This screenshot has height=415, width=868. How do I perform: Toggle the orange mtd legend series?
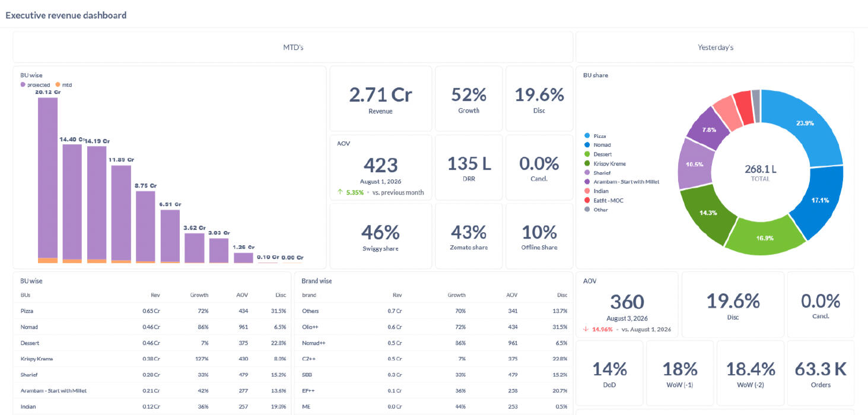click(63, 85)
